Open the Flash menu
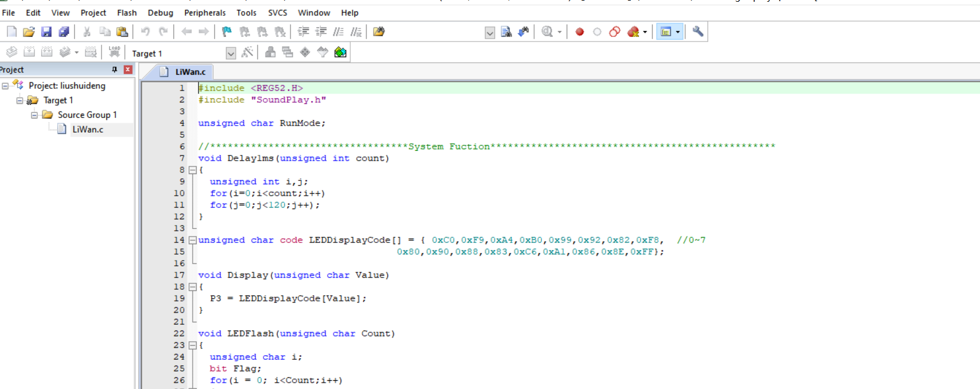This screenshot has width=980, height=389. tap(127, 12)
